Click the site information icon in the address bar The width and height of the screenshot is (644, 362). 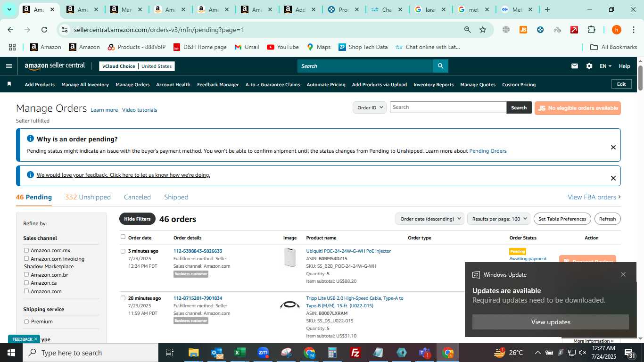(65, 30)
